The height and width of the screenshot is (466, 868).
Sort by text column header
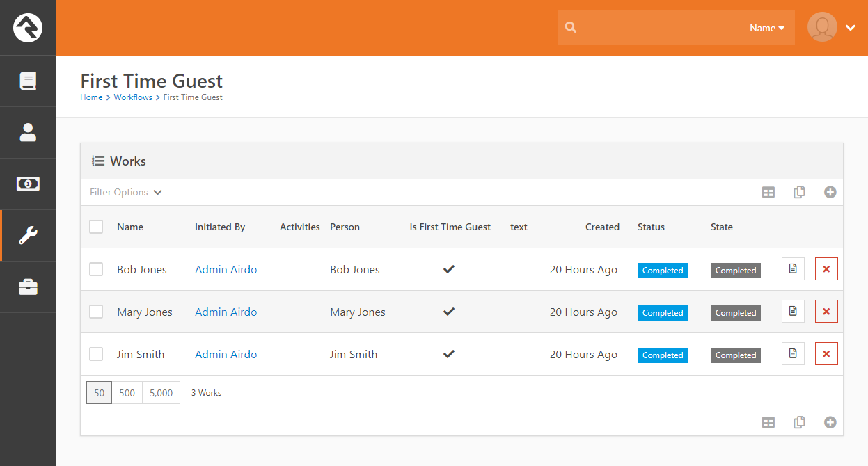pyautogui.click(x=519, y=227)
